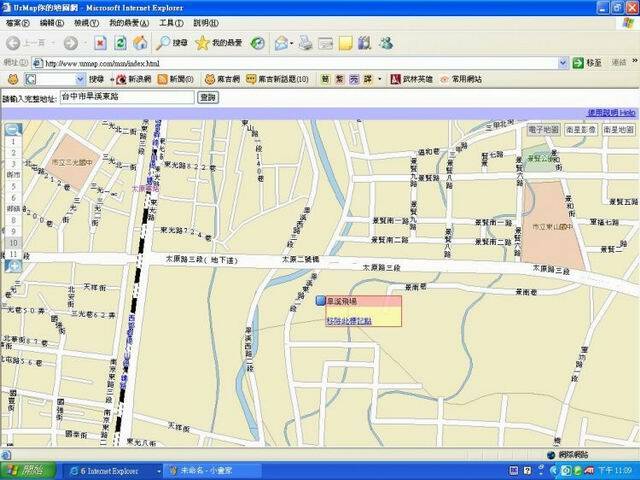Viewport: 640px width, 480px height.
Task: Open the Favorites star in toolbar
Action: [203, 43]
